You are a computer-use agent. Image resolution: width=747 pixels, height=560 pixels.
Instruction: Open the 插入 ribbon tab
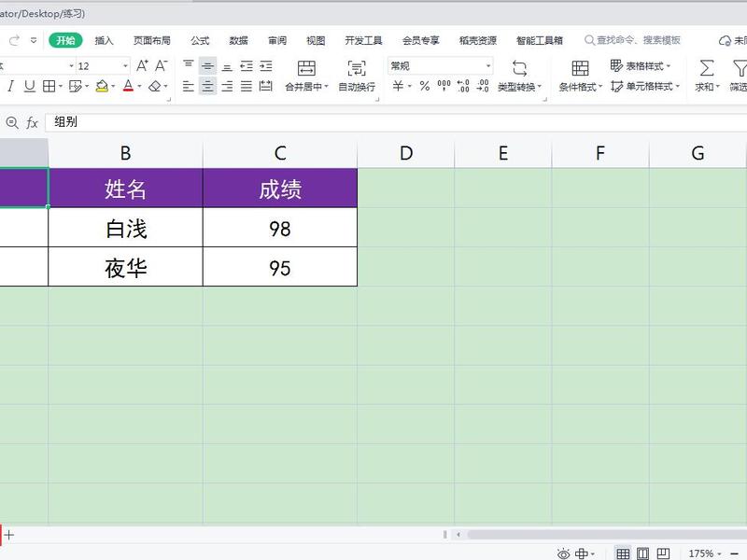104,40
